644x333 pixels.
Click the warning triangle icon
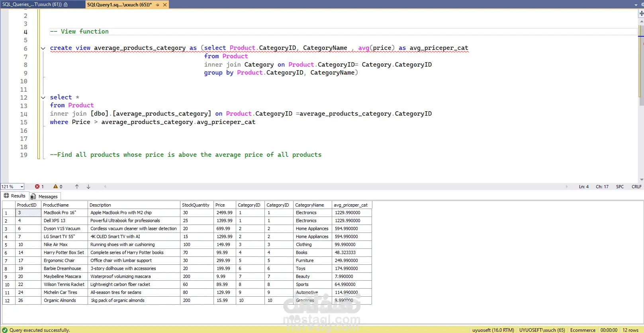[x=55, y=187]
